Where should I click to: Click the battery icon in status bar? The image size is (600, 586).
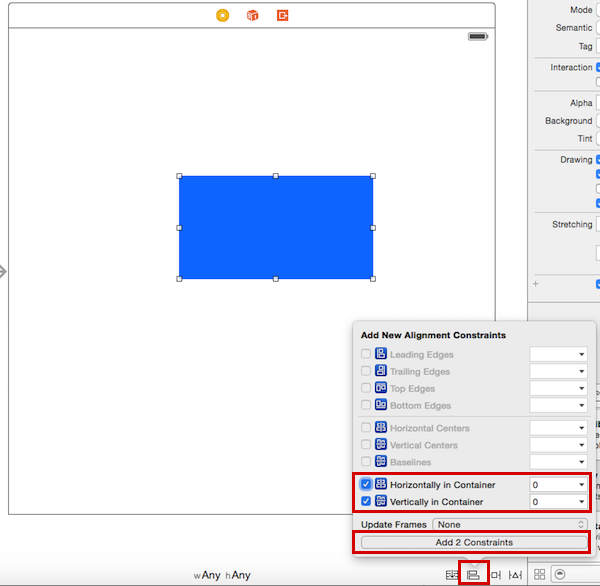pyautogui.click(x=478, y=36)
